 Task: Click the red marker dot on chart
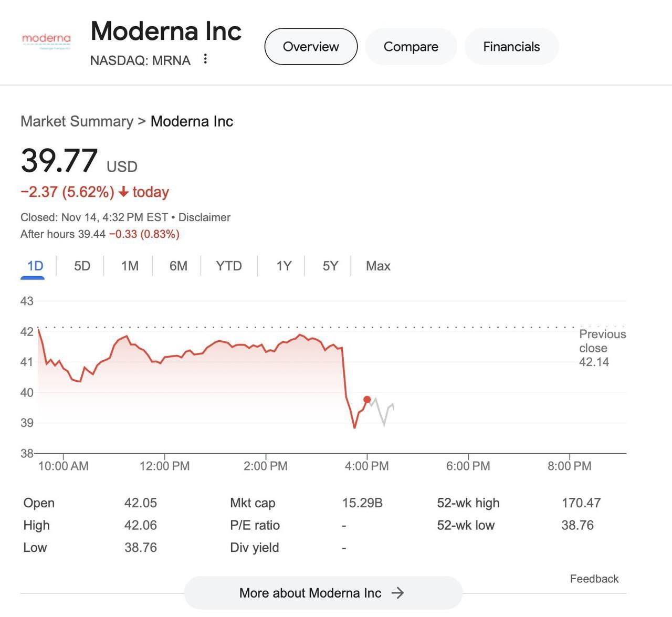(x=367, y=400)
